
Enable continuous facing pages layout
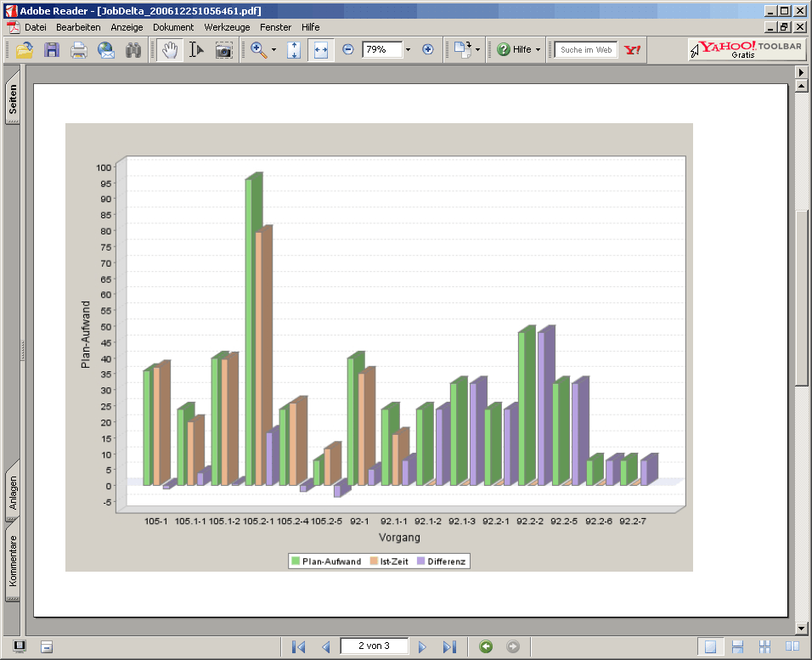[764, 647]
